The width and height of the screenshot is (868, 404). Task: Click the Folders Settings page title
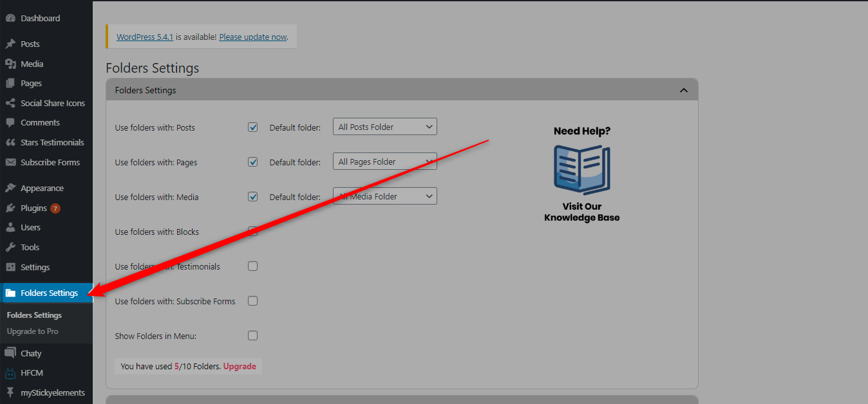pyautogui.click(x=153, y=68)
